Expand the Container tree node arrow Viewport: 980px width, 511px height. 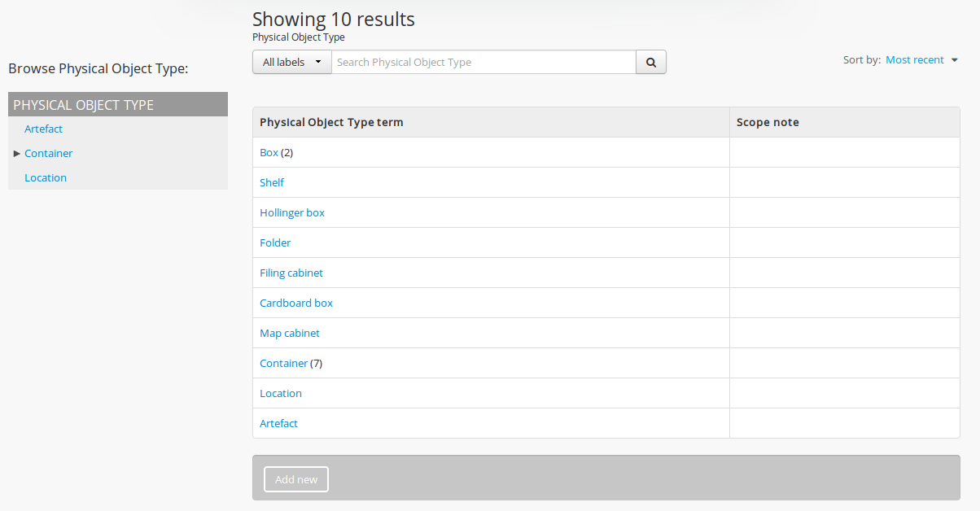point(17,153)
